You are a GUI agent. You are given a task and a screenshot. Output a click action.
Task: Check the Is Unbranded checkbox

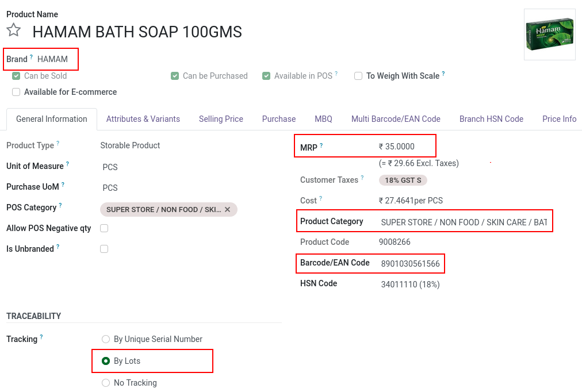click(104, 249)
